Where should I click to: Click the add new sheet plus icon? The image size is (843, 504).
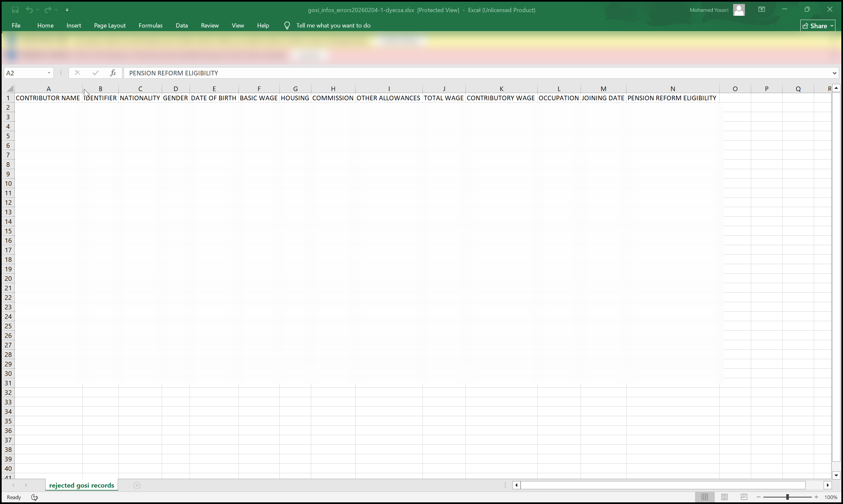click(137, 485)
